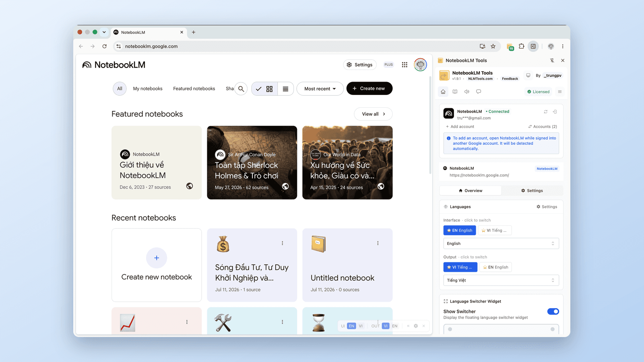The image size is (644, 362).
Task: Click the Feedback link
Action: pos(510,79)
